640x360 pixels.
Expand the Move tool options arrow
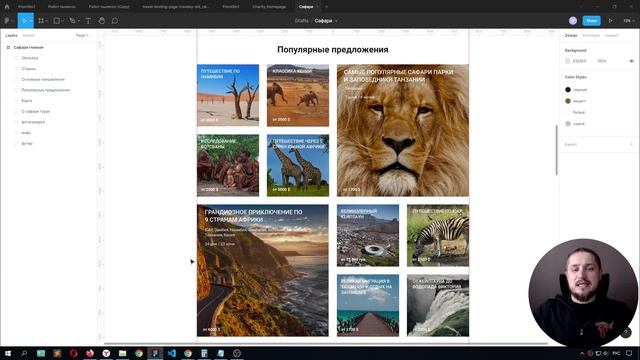(31, 21)
